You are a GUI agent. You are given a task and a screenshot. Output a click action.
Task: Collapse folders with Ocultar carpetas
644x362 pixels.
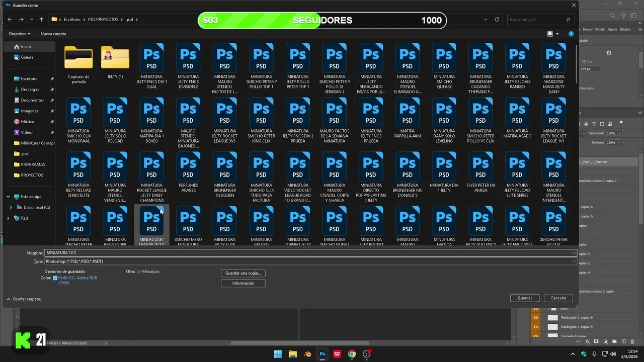coord(24,299)
